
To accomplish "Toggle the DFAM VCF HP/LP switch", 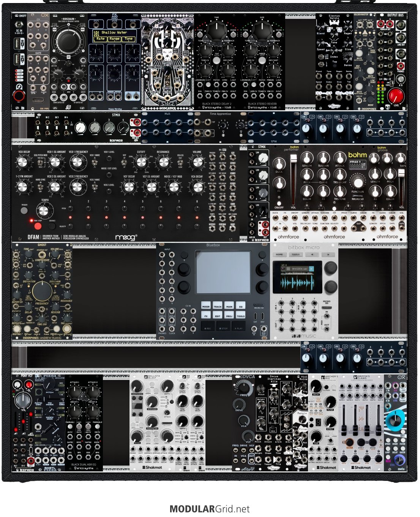I will coord(124,162).
